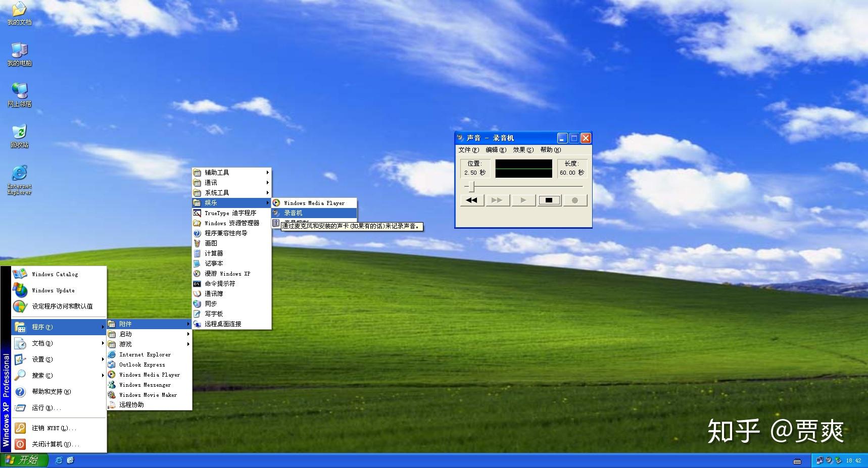
Task: Open 画图 (Paint) in the accessories menu
Action: tap(232, 243)
